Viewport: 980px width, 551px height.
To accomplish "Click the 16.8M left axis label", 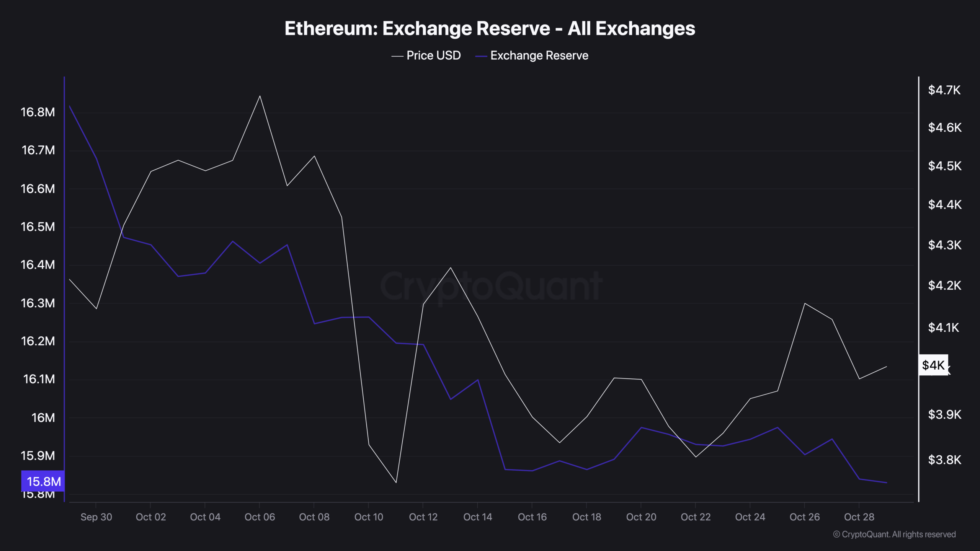I will tap(38, 112).
